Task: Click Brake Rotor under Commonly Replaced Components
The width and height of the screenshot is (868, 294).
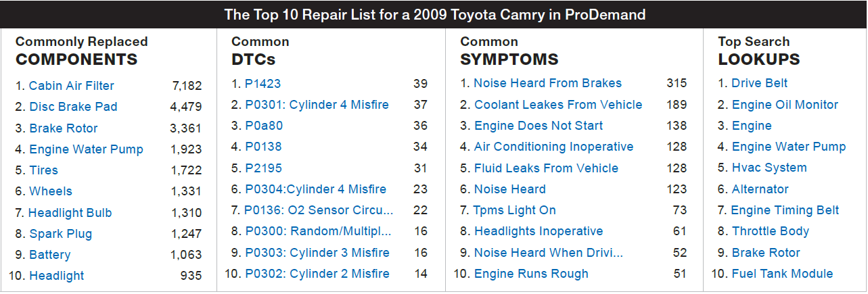Action: (x=64, y=128)
